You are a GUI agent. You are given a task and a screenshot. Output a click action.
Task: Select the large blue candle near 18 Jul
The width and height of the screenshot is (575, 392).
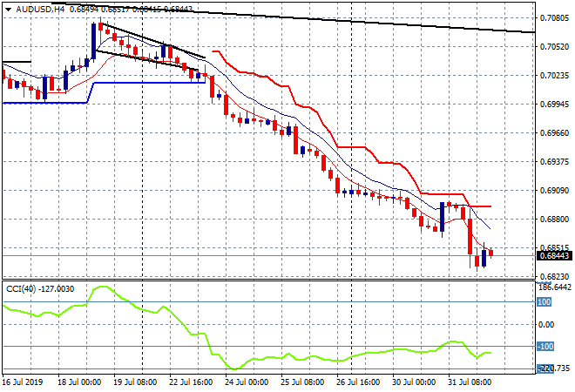coord(93,41)
